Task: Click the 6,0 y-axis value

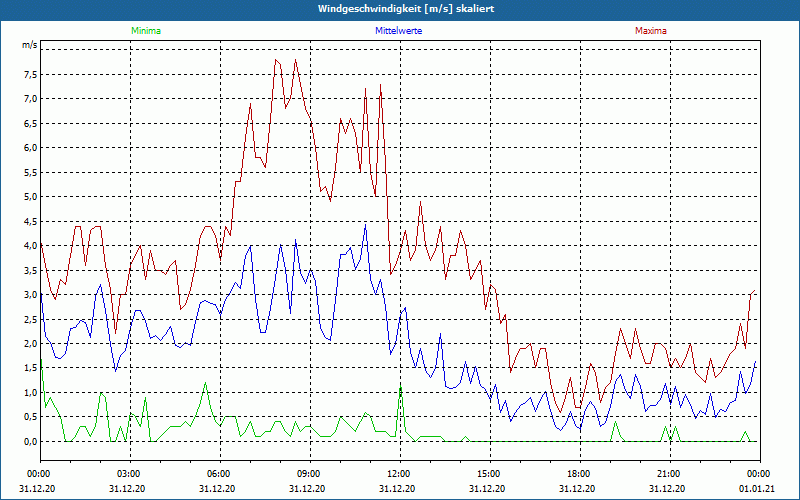Action: (31, 148)
